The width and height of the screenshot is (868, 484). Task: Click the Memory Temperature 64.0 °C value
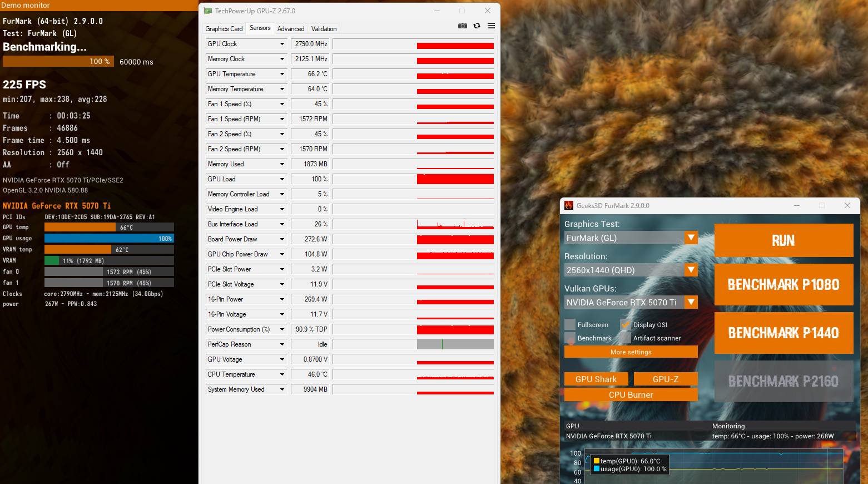(x=310, y=89)
